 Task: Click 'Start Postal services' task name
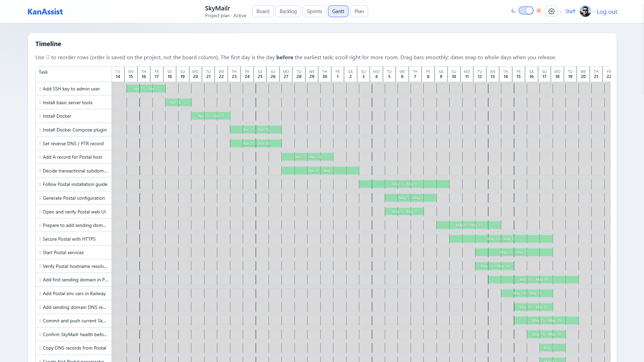tap(63, 253)
